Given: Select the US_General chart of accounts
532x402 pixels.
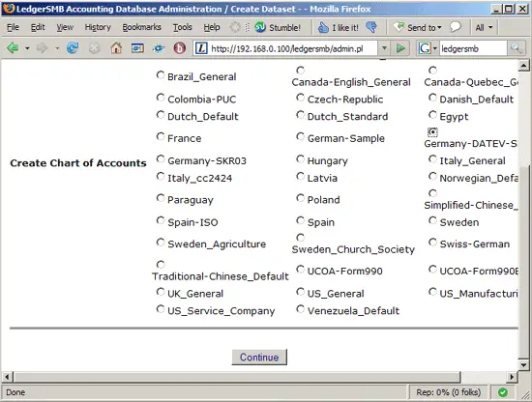Looking at the screenshot, I should 300,292.
